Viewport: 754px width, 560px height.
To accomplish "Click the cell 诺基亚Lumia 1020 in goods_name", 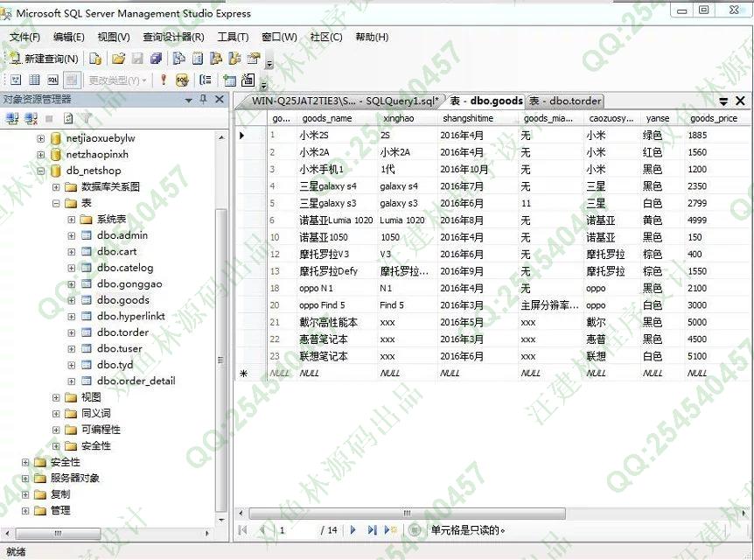I will click(x=336, y=220).
